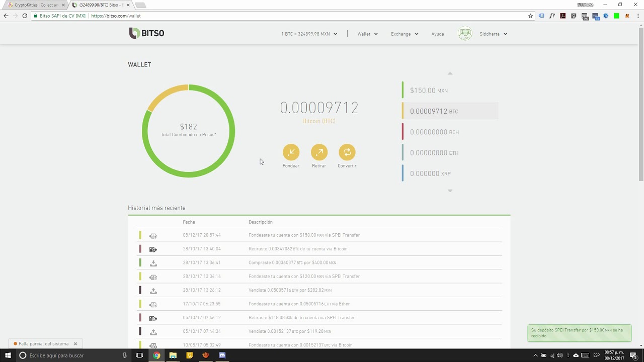
Task: Click 'Retiraste 0.00347062 BTC' description
Action: 298,249
